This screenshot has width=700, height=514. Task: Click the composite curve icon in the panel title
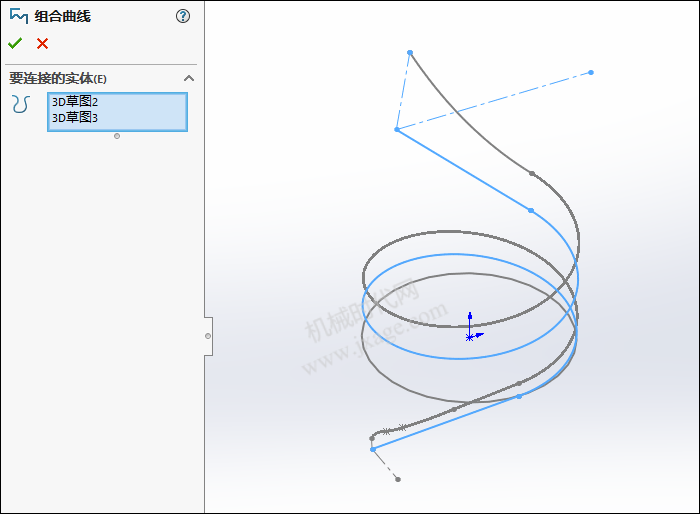[x=18, y=16]
